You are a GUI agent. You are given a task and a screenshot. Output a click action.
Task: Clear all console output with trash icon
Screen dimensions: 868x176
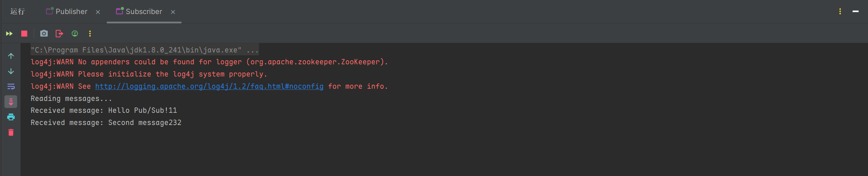(11, 133)
